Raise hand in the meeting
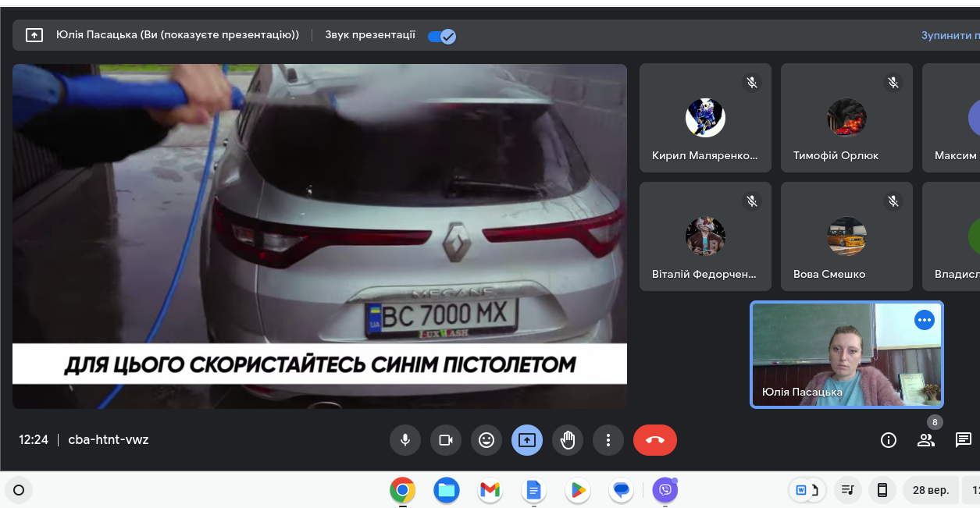The width and height of the screenshot is (980, 508). point(567,440)
